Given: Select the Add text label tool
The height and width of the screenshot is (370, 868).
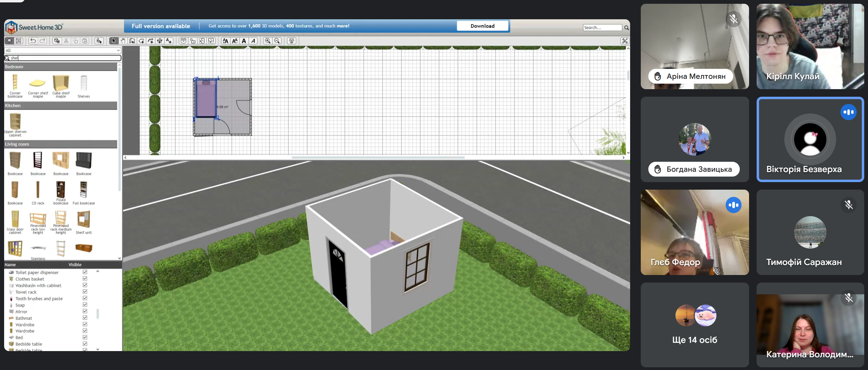Looking at the screenshot, I should pos(169,41).
